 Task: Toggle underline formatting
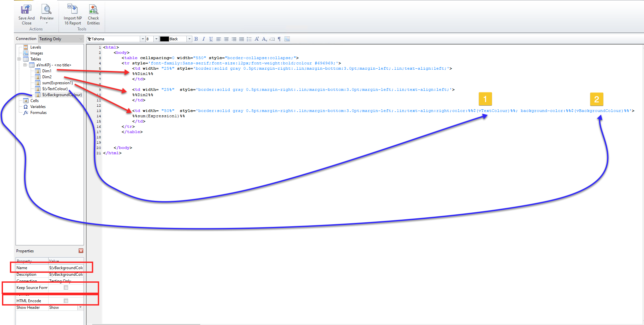(211, 39)
